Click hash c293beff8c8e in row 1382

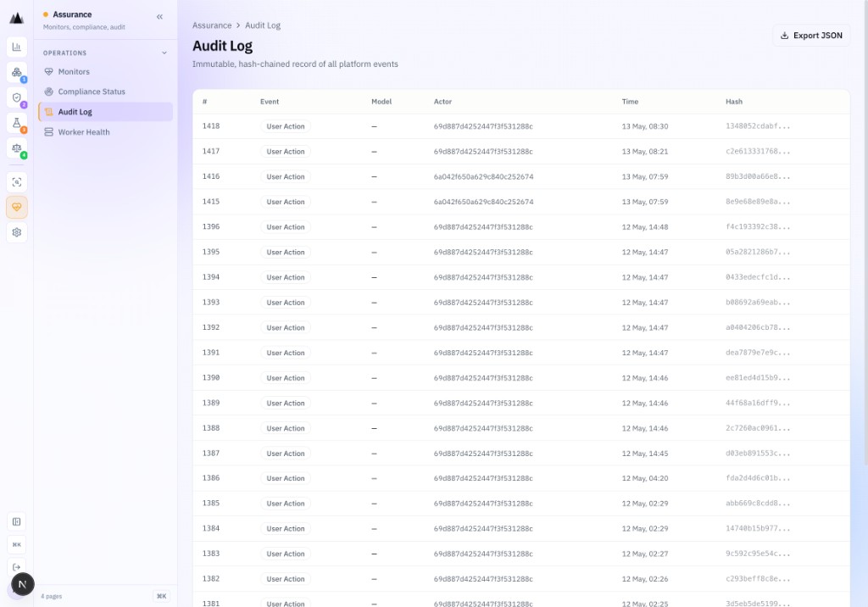pos(758,579)
